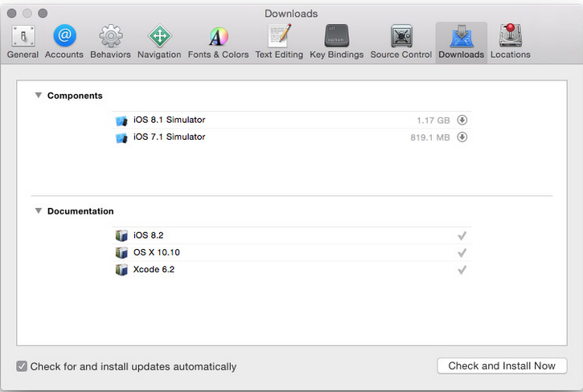Click the iOS 8.1 Simulator package icon
Image resolution: width=583 pixels, height=392 pixels.
point(121,120)
